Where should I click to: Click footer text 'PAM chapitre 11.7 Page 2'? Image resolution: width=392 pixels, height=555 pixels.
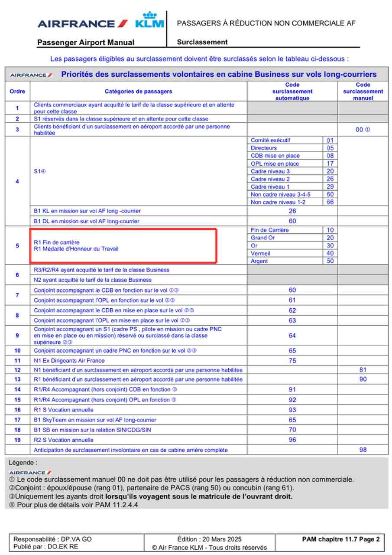tap(341, 539)
